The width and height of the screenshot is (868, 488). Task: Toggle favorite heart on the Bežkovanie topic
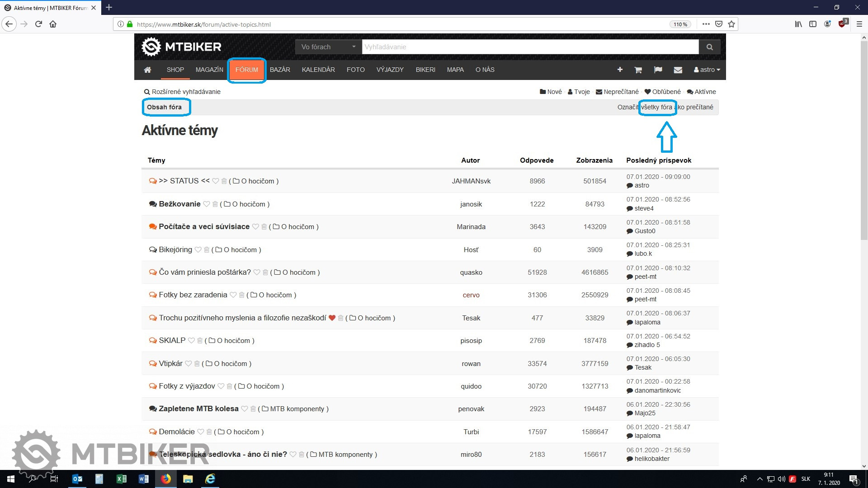207,204
